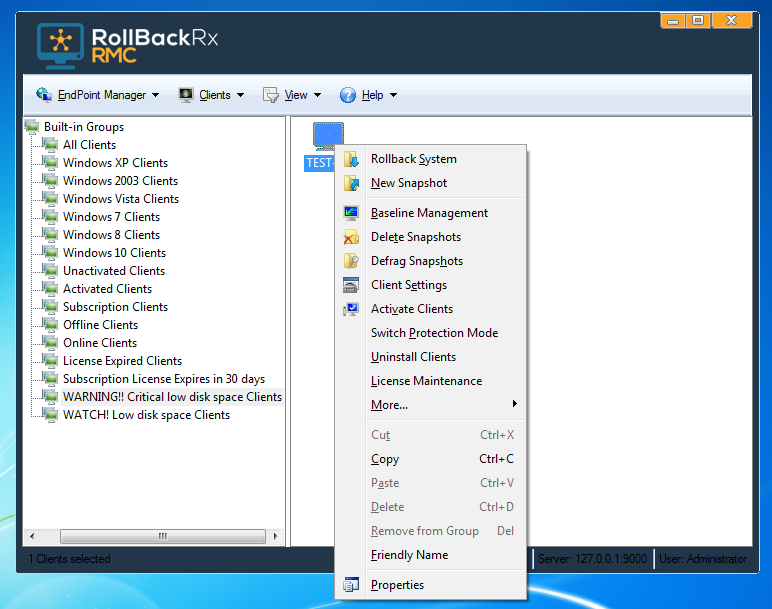This screenshot has width=772, height=609.
Task: Click the '1 Clients selected' status text
Action: [69, 559]
